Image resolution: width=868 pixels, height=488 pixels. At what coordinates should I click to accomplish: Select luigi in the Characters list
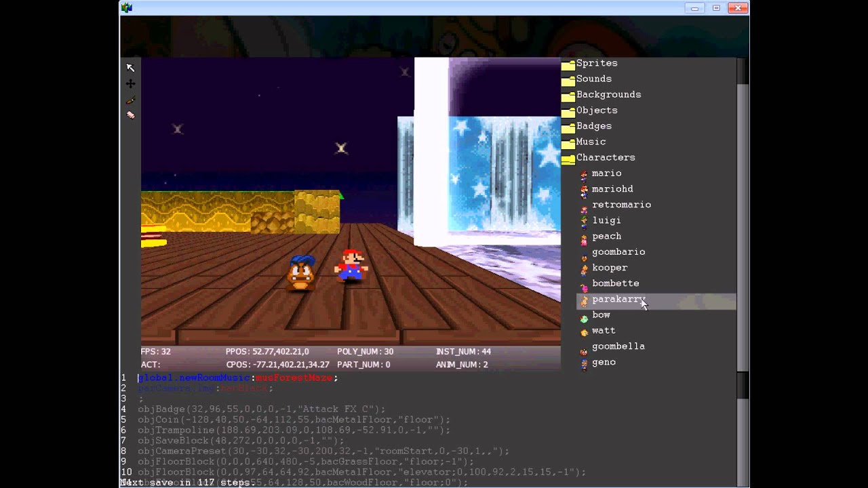[x=606, y=220]
